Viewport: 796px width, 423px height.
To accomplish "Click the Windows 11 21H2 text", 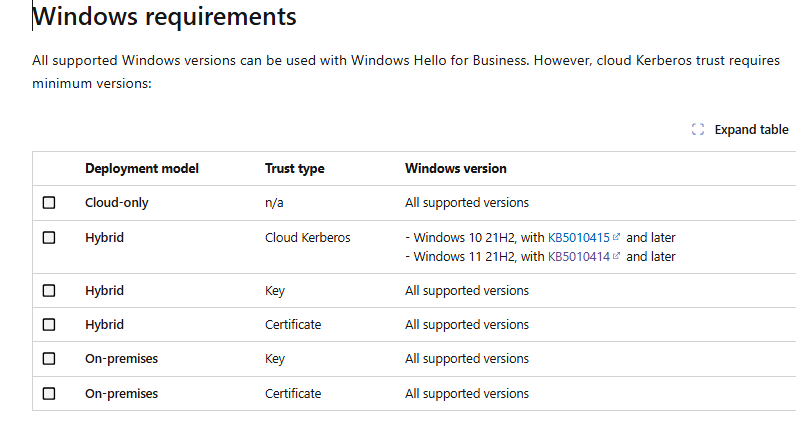I will click(464, 256).
